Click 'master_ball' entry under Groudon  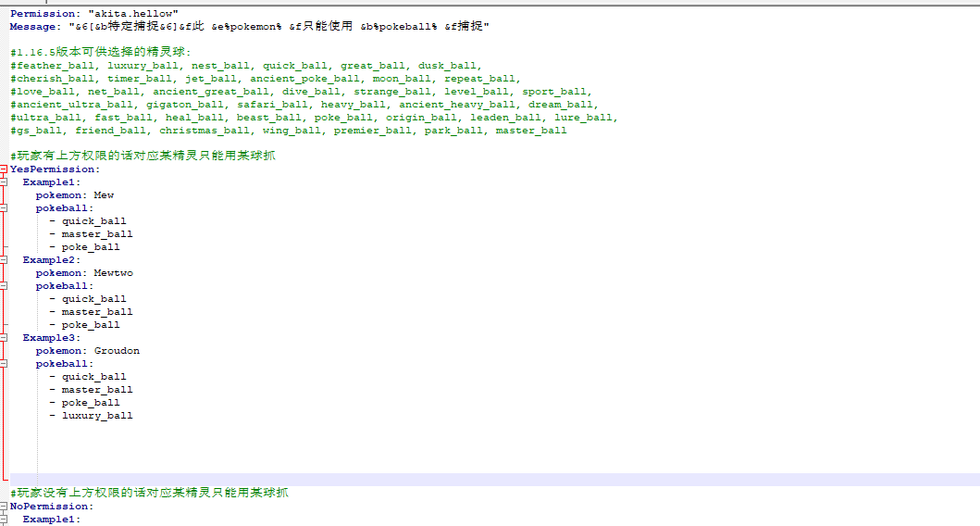(97, 390)
